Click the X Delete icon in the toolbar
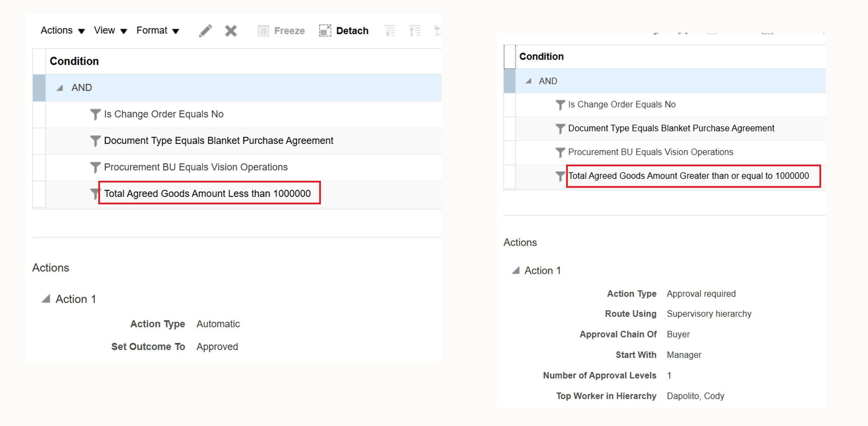This screenshot has height=426, width=868. tap(230, 30)
